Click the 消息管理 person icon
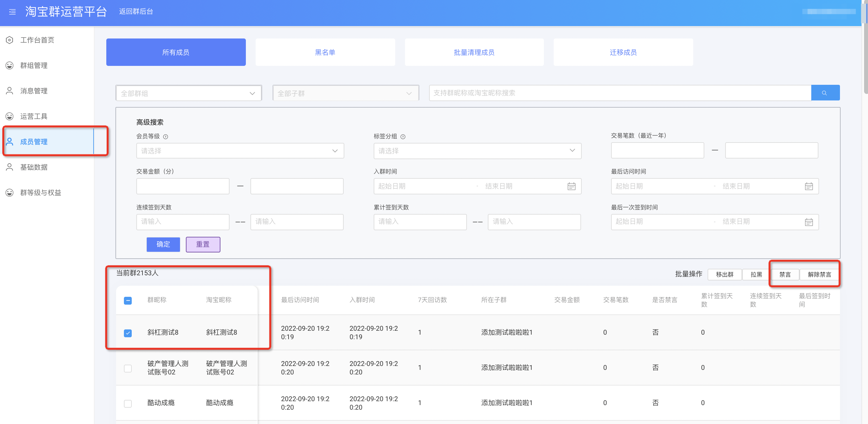This screenshot has width=868, height=424. tap(9, 91)
